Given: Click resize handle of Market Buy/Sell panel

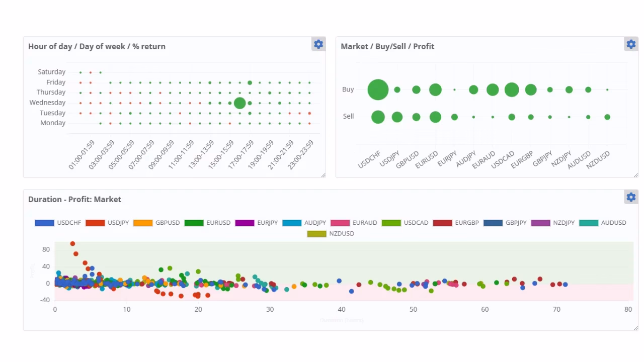Looking at the screenshot, I should tap(635, 175).
